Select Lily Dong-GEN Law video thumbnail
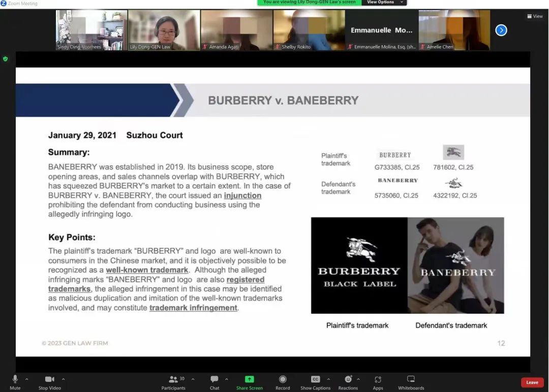 click(x=164, y=30)
